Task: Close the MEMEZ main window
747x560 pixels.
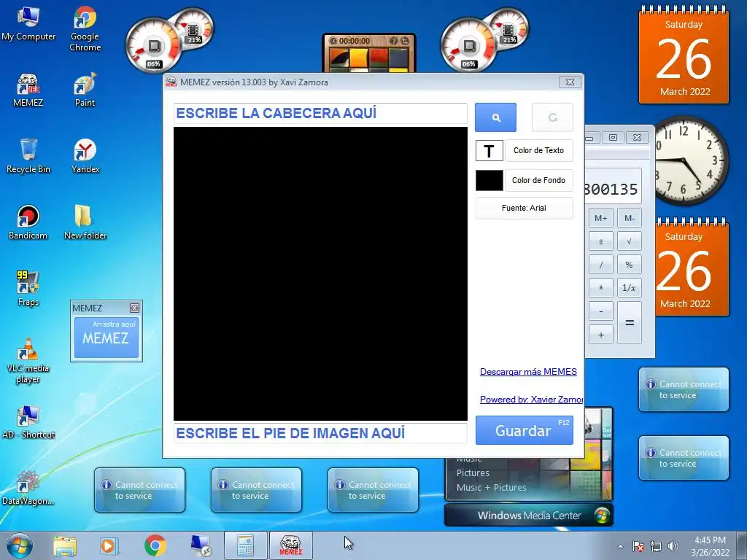Action: [570, 82]
